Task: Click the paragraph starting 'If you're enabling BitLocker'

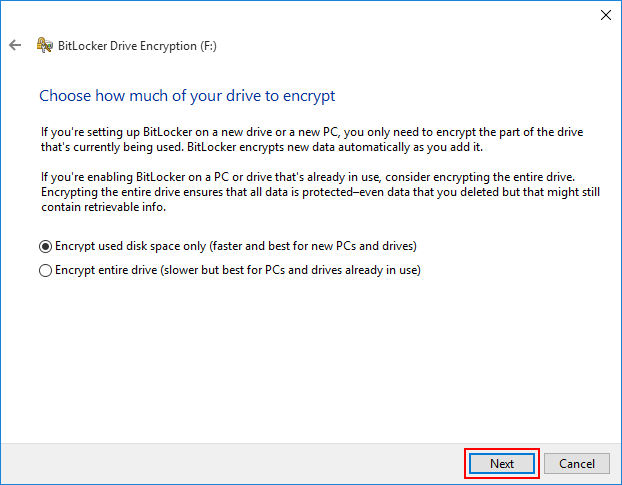Action: click(321, 192)
